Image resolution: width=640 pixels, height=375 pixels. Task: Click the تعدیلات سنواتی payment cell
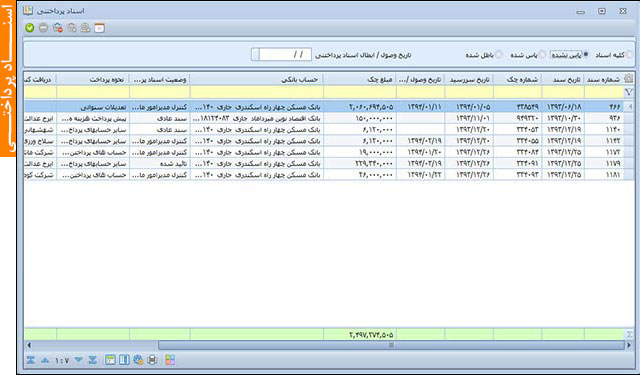tap(93, 107)
